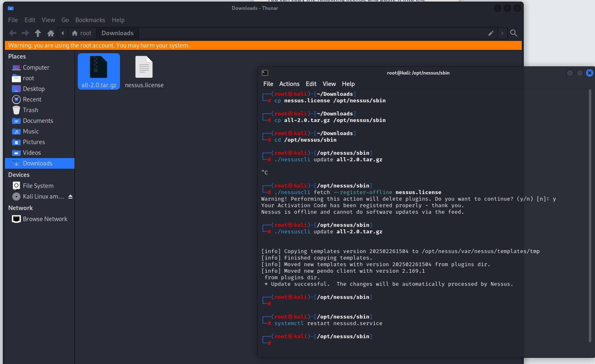Viewport: 595px width, 364px height.
Task: Click the last terminal prompt line
Action: pos(266,343)
